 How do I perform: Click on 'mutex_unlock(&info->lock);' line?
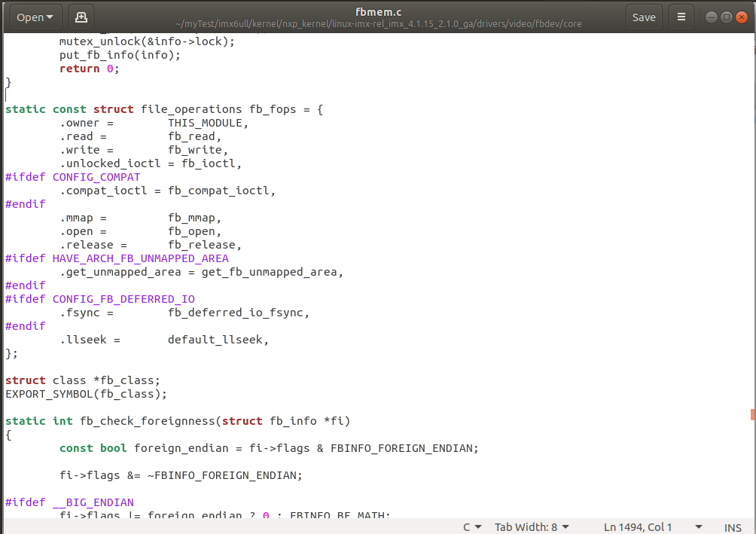tap(147, 41)
